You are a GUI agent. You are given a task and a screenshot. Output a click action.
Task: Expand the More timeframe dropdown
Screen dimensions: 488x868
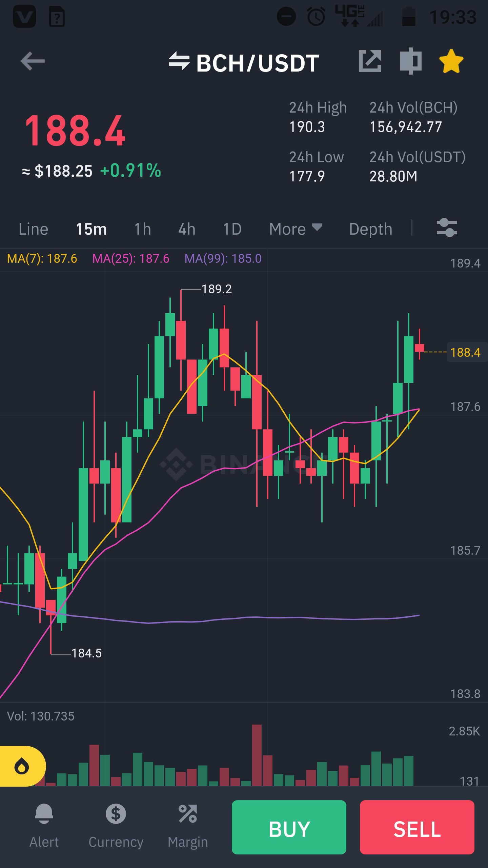296,229
